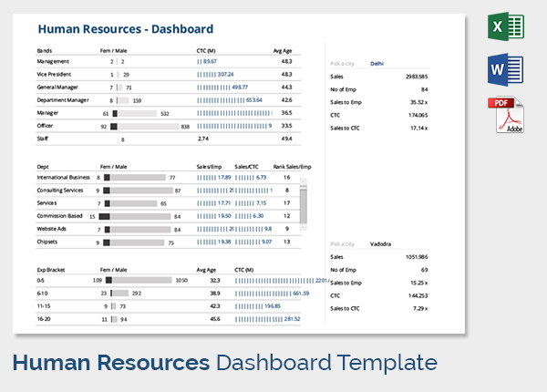Click the Bands column header
This screenshot has height=392, width=547.
45,51
